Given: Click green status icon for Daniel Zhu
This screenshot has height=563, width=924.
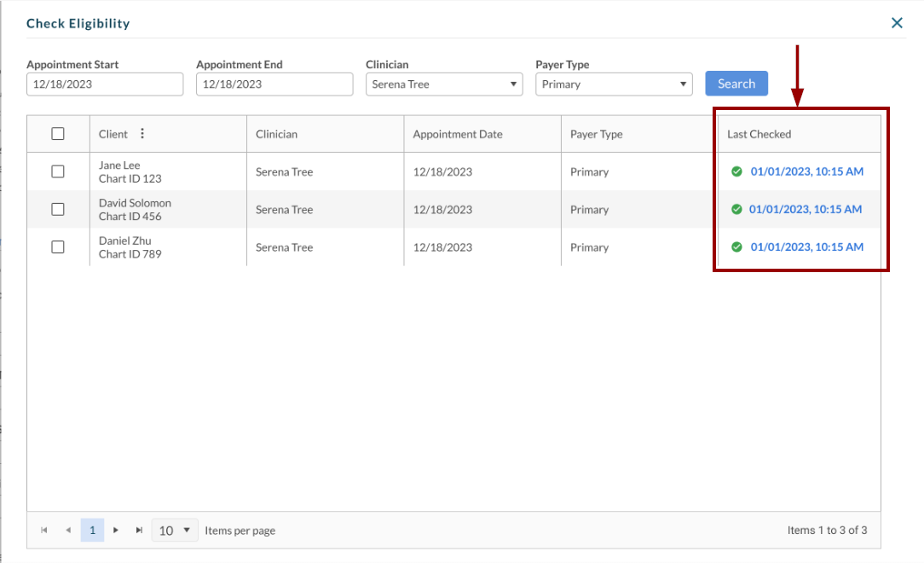Looking at the screenshot, I should pos(736,247).
